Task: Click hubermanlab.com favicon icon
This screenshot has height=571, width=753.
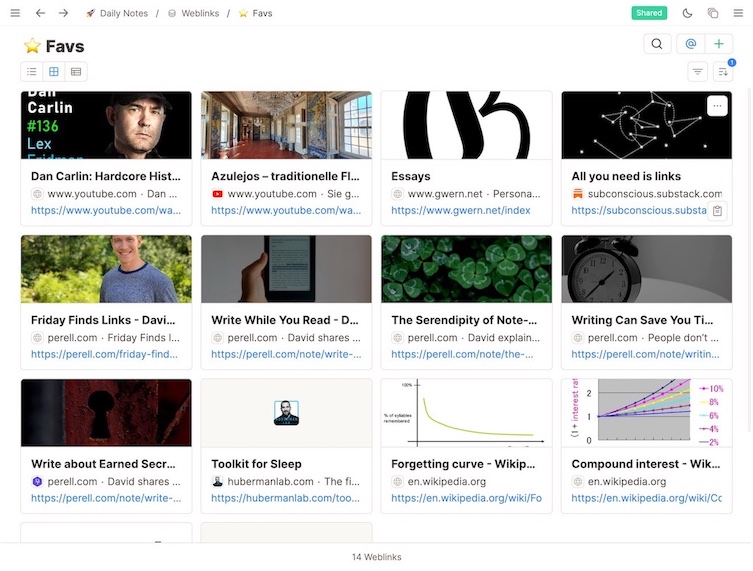Action: [x=218, y=482]
